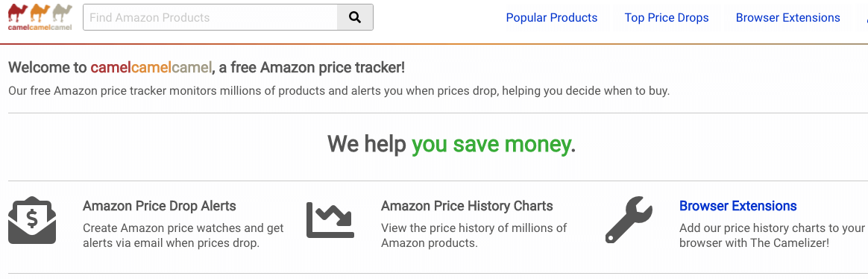Click the green 'you save money' headline text
Screen dimensions: 868x279
point(491,144)
